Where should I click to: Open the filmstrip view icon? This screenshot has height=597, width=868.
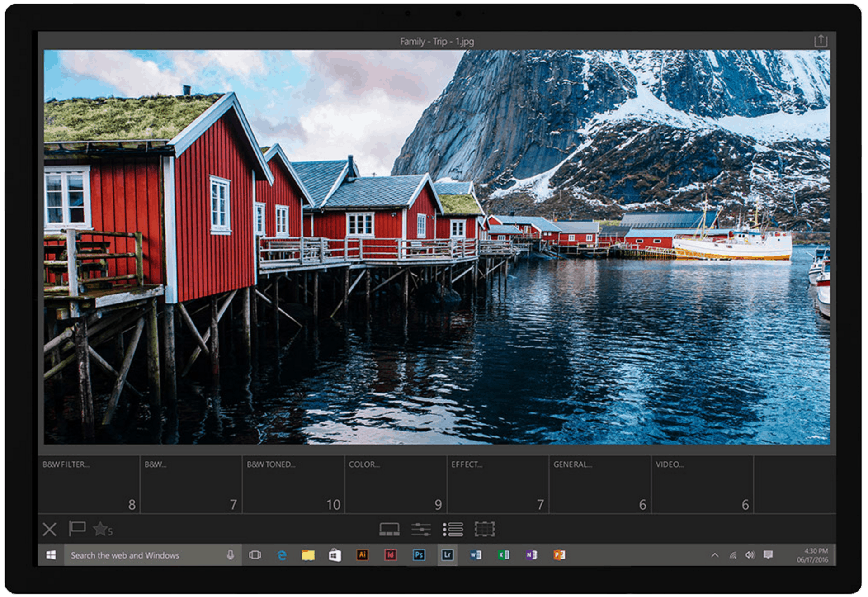[389, 529]
